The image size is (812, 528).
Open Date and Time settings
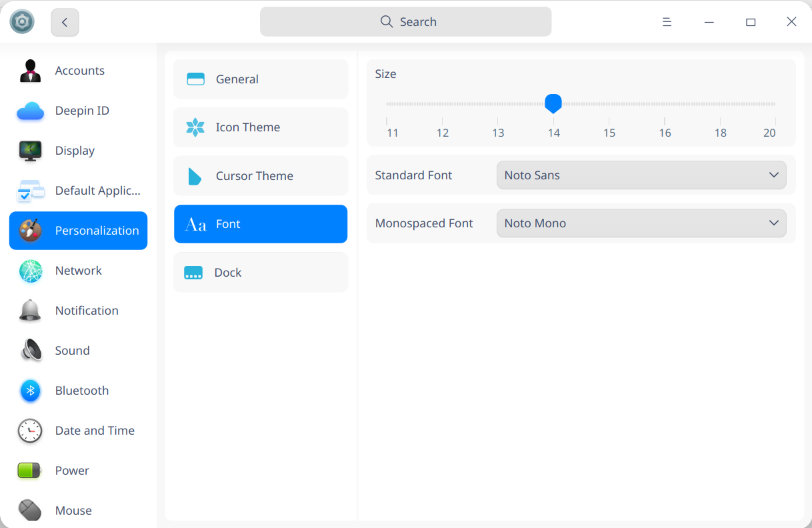(x=79, y=431)
